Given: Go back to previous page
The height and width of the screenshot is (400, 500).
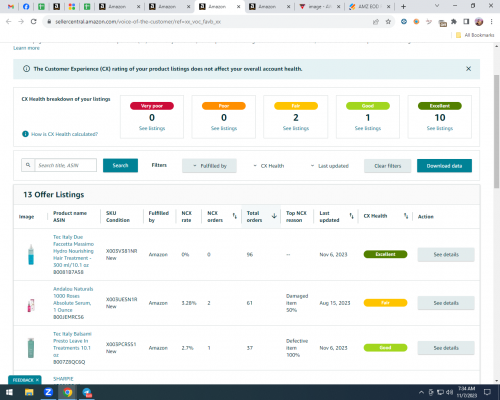Looking at the screenshot, I should tap(9, 22).
